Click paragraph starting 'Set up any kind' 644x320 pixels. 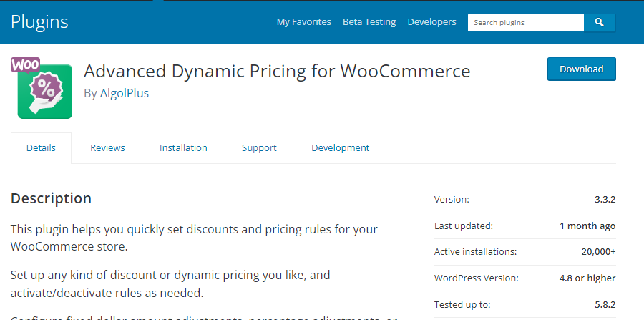(x=170, y=284)
